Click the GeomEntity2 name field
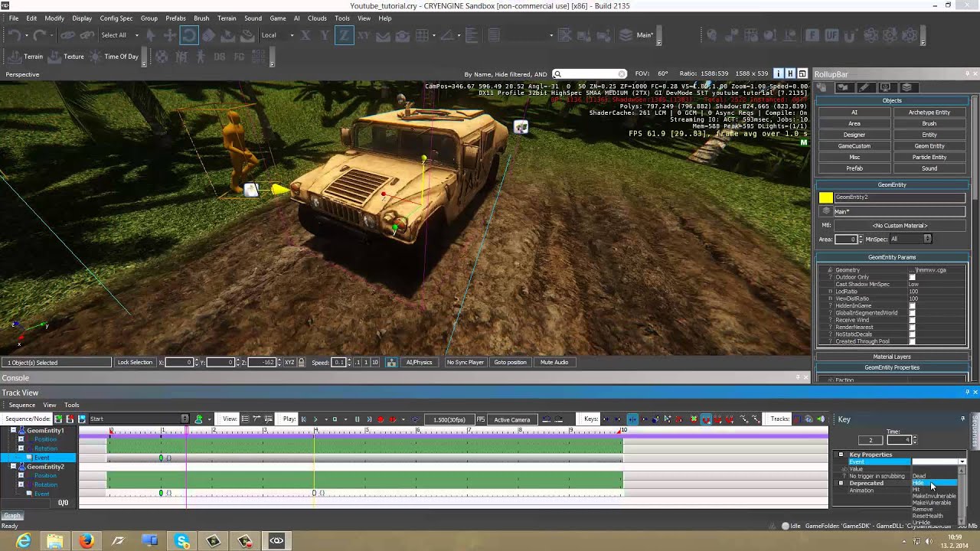The image size is (980, 551). (x=899, y=197)
